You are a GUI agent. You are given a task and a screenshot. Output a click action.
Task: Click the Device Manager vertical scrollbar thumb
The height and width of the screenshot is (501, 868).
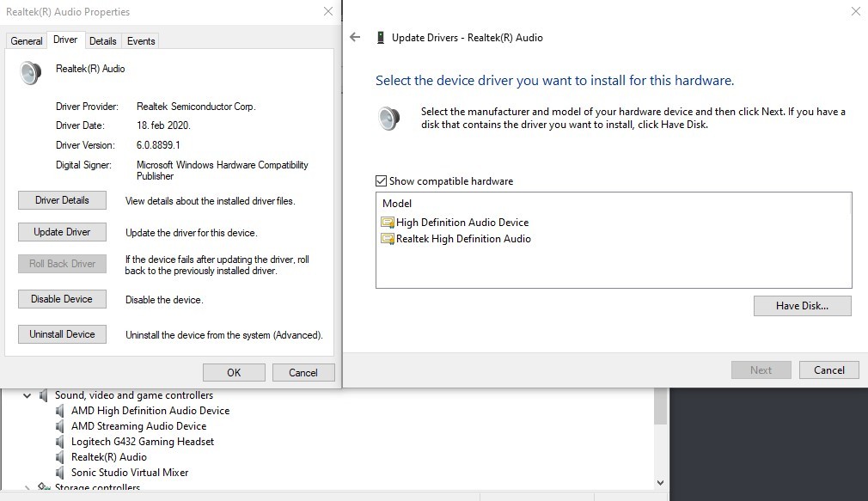[660, 406]
